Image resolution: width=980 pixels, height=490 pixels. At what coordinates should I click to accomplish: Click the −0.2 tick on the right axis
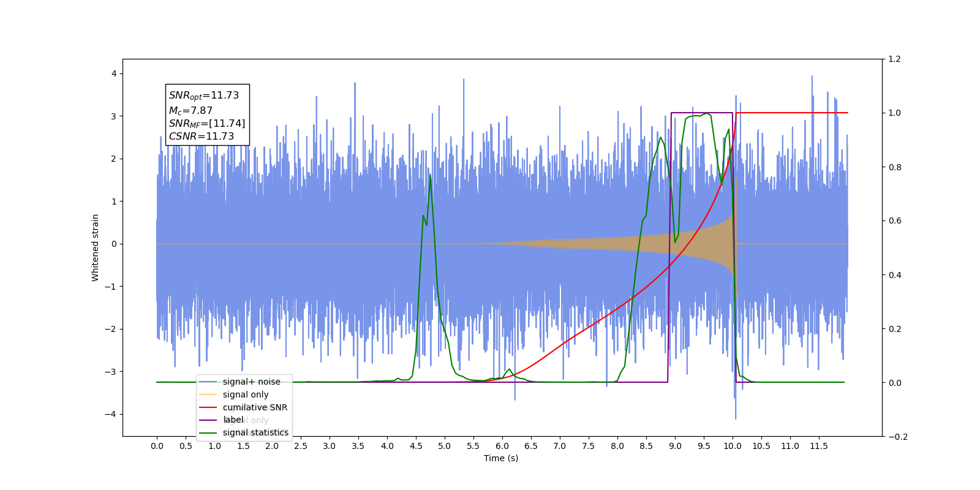(898, 436)
